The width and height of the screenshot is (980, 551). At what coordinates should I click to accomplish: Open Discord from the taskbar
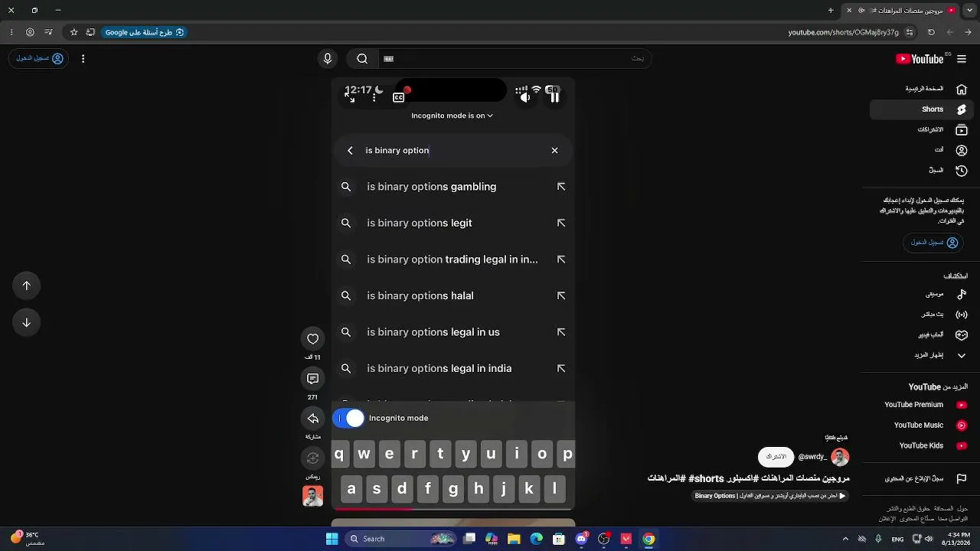point(581,539)
